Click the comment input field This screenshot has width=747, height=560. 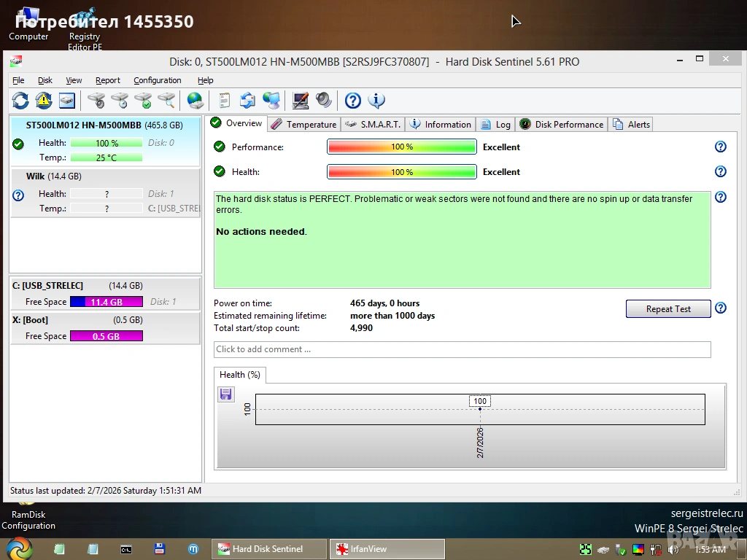[462, 349]
